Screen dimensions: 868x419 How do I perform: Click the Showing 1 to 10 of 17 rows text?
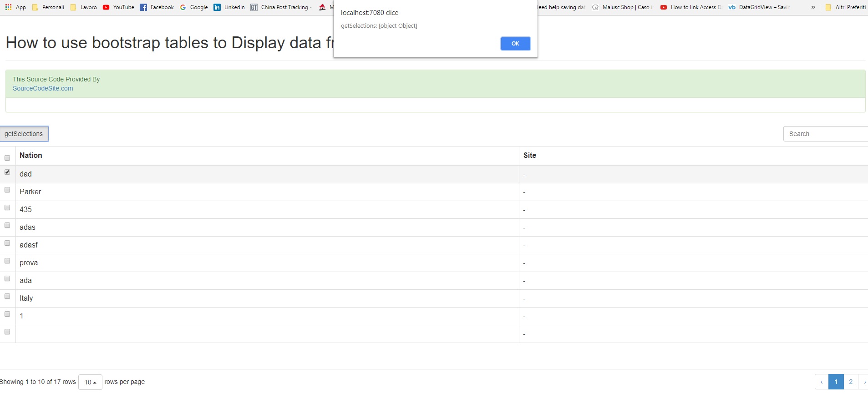38,382
